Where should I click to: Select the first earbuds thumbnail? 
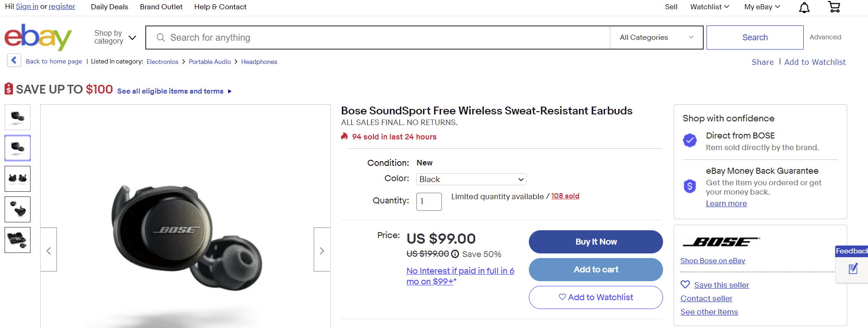pos(18,117)
